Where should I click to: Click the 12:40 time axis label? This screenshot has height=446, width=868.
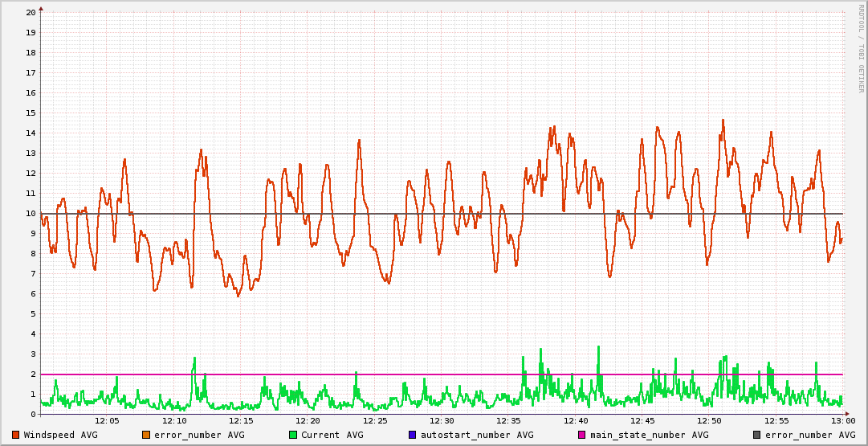pos(576,421)
